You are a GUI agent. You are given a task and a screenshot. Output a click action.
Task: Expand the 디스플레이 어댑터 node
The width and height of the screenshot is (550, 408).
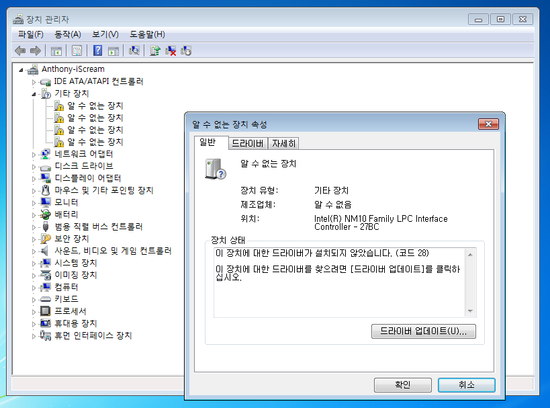click(34, 179)
